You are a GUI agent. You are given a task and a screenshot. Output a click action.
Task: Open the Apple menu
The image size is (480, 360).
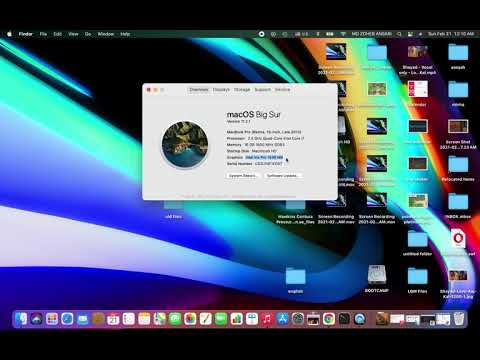coord(9,34)
